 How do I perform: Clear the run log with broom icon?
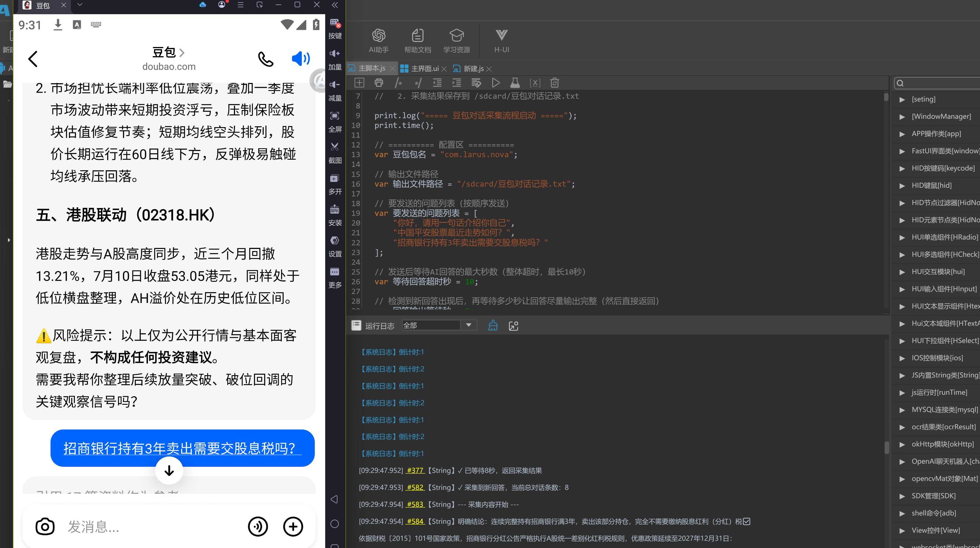pos(493,325)
